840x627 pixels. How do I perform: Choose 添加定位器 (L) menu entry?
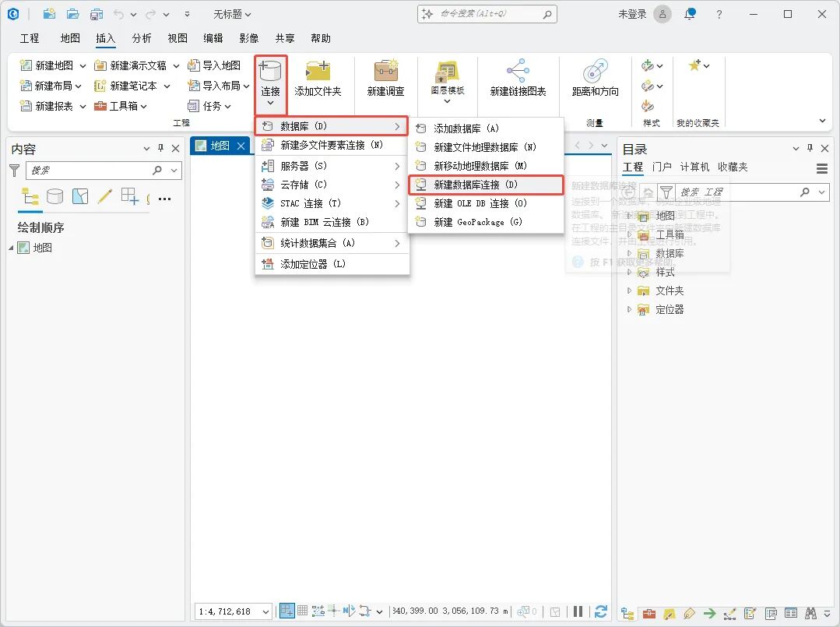[x=332, y=264]
